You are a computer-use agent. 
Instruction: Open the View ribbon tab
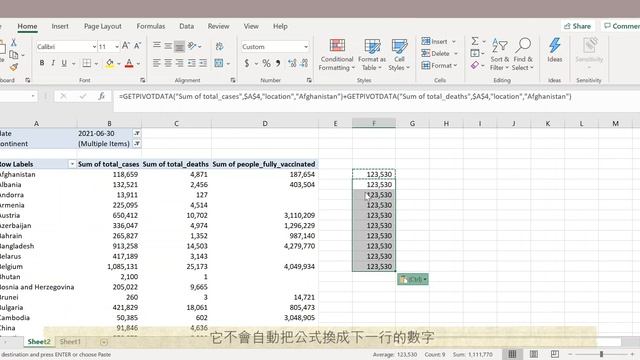[x=251, y=26]
